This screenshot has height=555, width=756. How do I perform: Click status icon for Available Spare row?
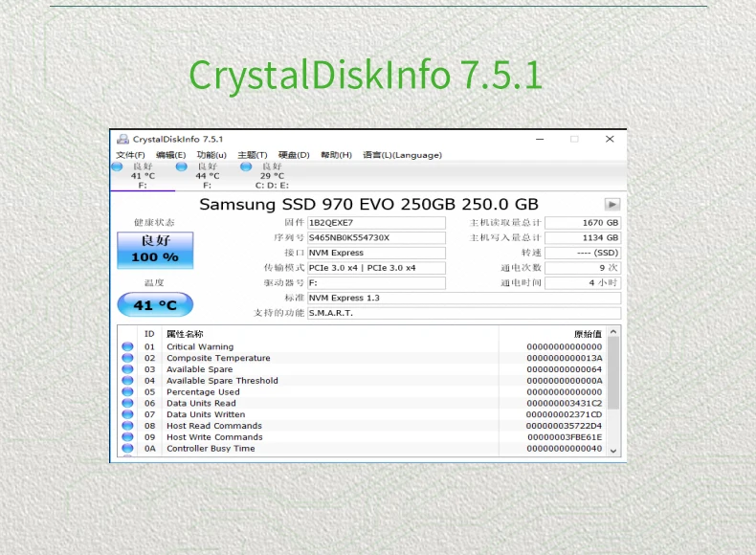click(x=127, y=369)
